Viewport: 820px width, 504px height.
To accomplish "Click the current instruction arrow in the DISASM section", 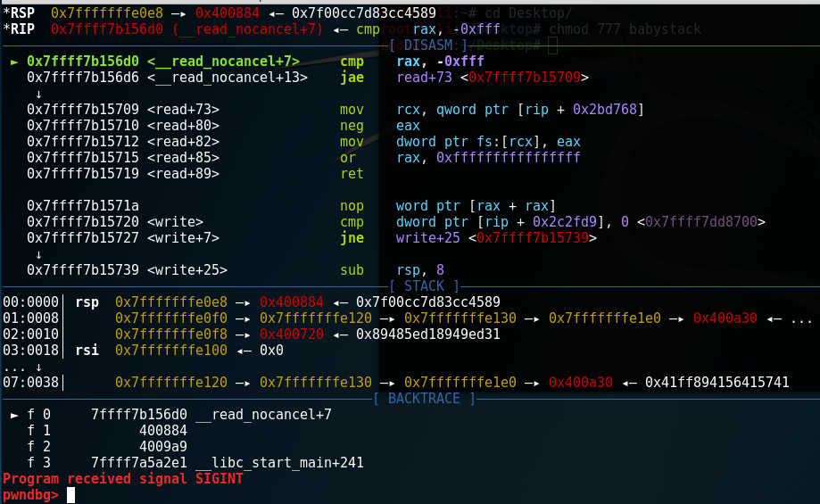I will pyautogui.click(x=13, y=62).
